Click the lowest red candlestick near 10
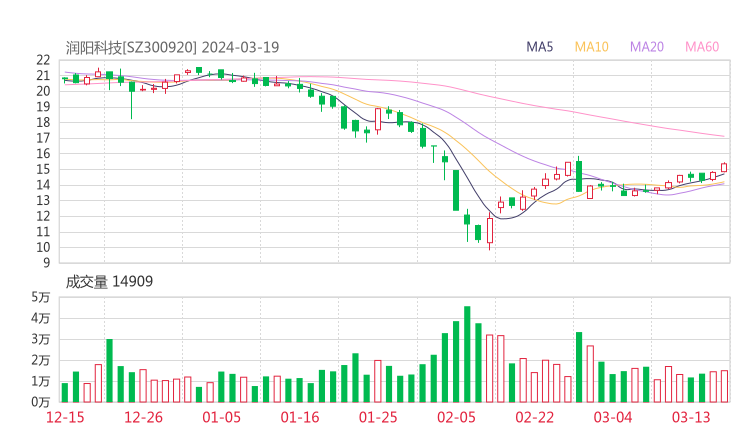The height and width of the screenshot is (440, 740). pyautogui.click(x=490, y=231)
